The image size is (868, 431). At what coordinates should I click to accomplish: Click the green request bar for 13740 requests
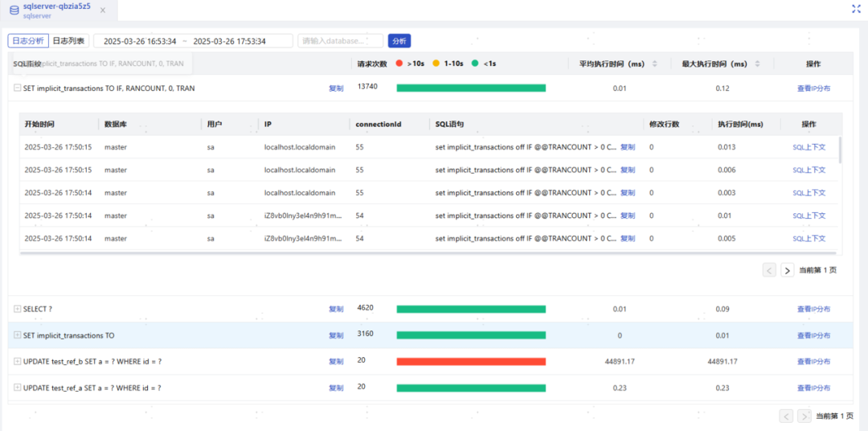click(471, 88)
